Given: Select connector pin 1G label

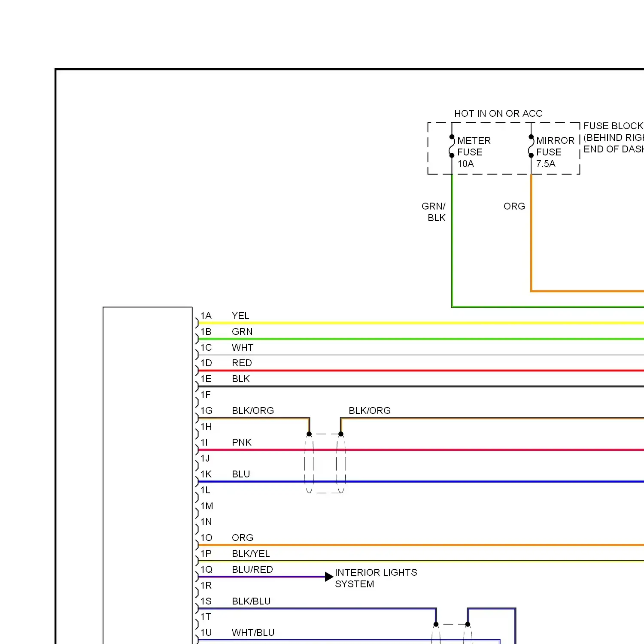Looking at the screenshot, I should point(207,411).
